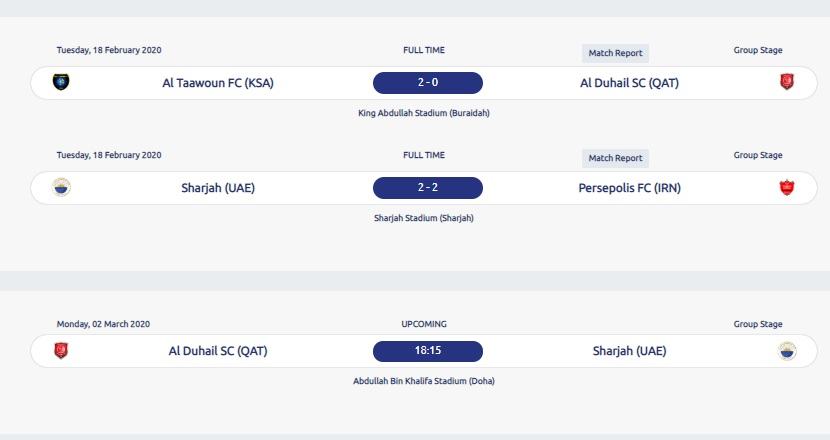Click Group Stage label on upcoming match

[758, 324]
